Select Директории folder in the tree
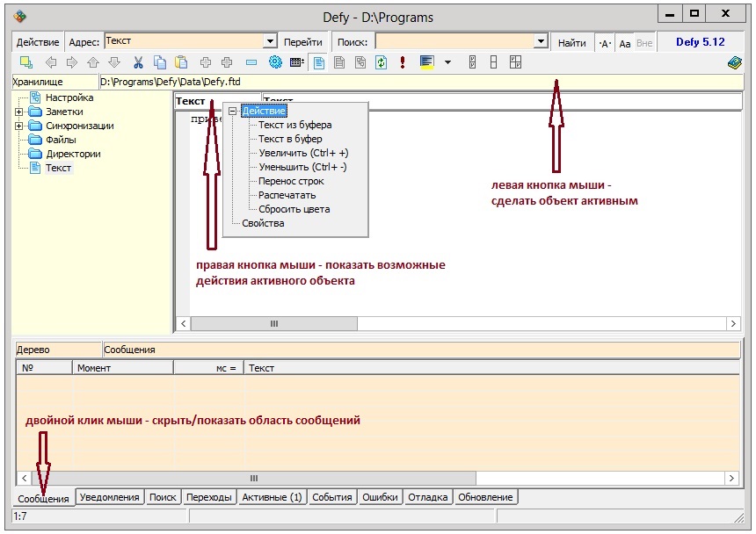Image resolution: width=756 pixels, height=534 pixels. [73, 154]
